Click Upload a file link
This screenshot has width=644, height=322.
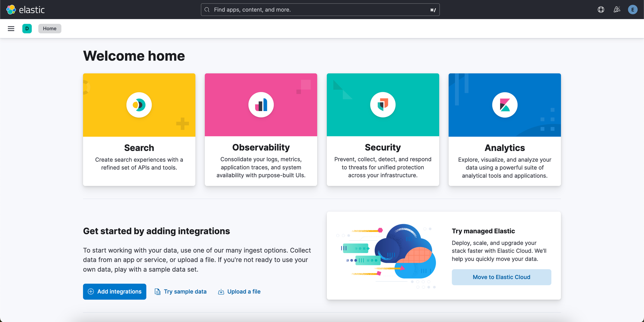pos(239,292)
